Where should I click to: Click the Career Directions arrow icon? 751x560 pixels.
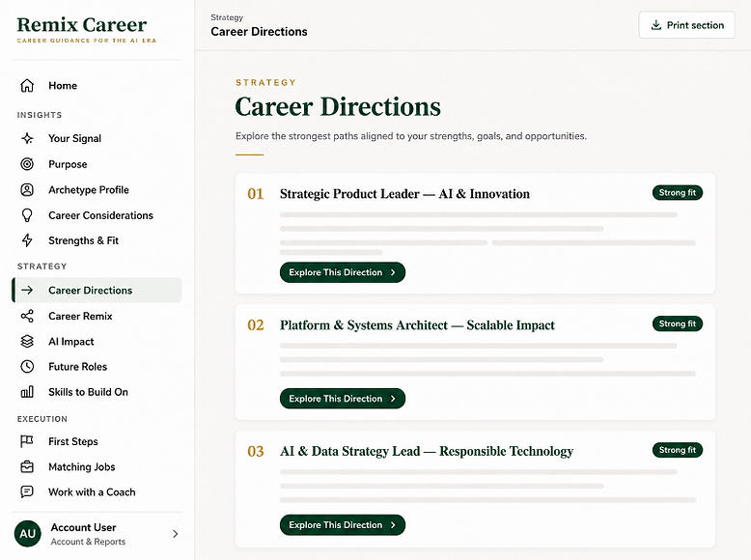click(27, 290)
